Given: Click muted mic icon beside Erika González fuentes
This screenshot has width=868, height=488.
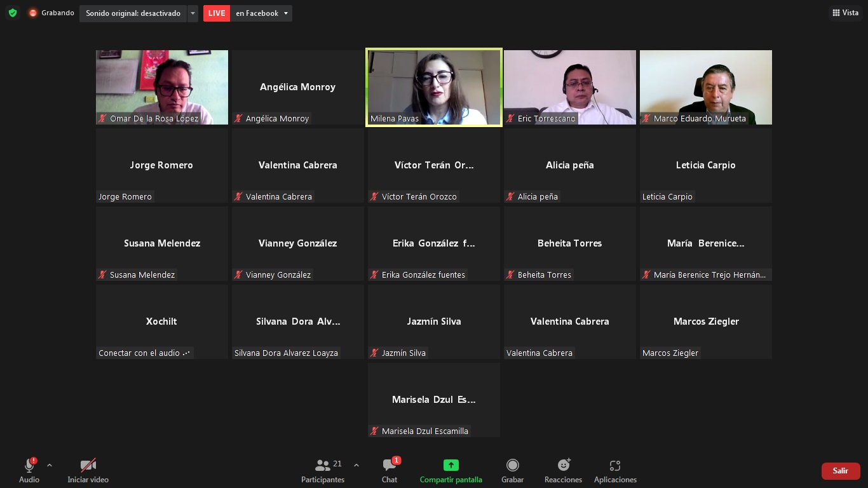Looking at the screenshot, I should pos(374,274).
